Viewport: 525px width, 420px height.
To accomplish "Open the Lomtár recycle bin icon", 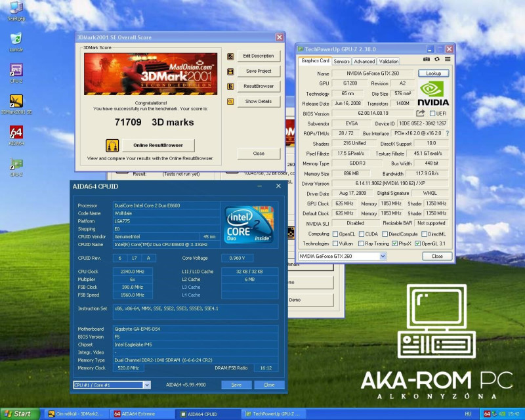I will 16,42.
